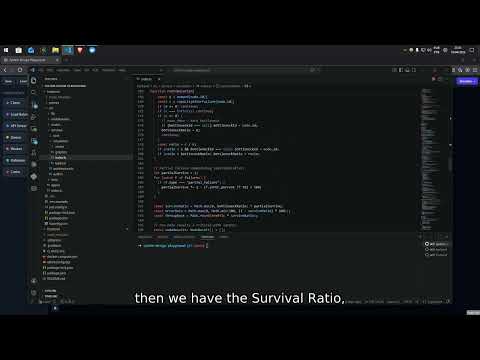Switch to the Debug Console panel tab

pos(184,237)
